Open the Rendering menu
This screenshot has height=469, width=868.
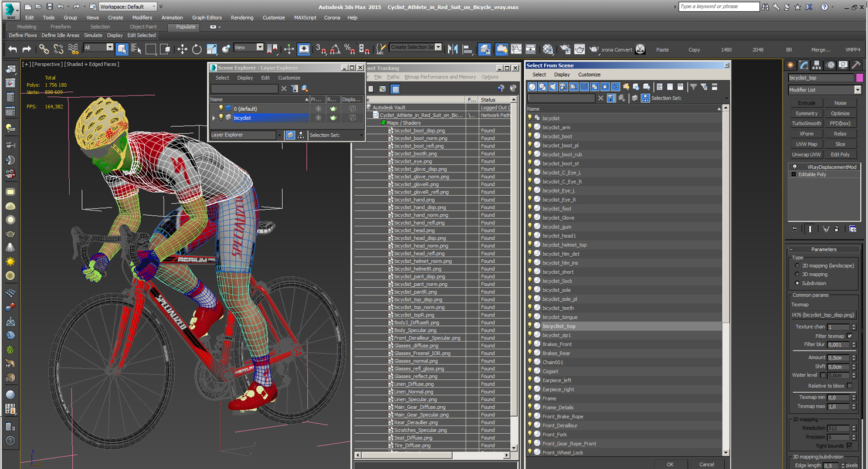242,18
